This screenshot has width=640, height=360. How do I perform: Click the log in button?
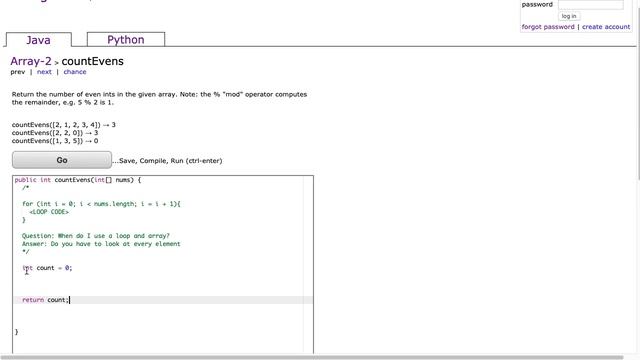pyautogui.click(x=569, y=16)
